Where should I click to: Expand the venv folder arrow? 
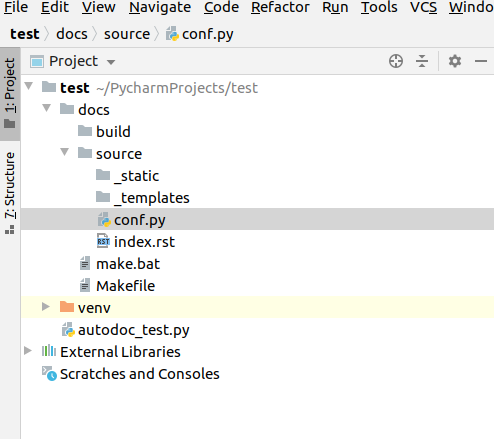(46, 307)
